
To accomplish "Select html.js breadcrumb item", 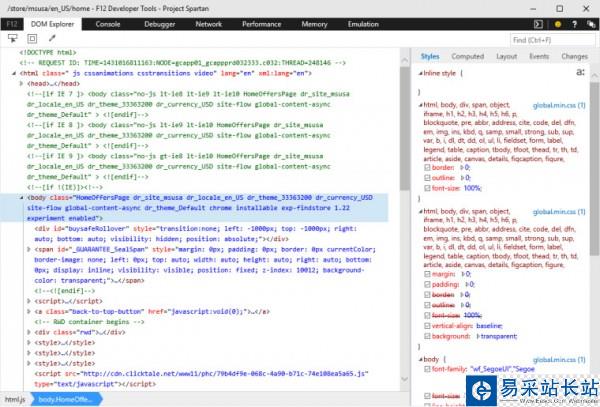I will click(15, 400).
